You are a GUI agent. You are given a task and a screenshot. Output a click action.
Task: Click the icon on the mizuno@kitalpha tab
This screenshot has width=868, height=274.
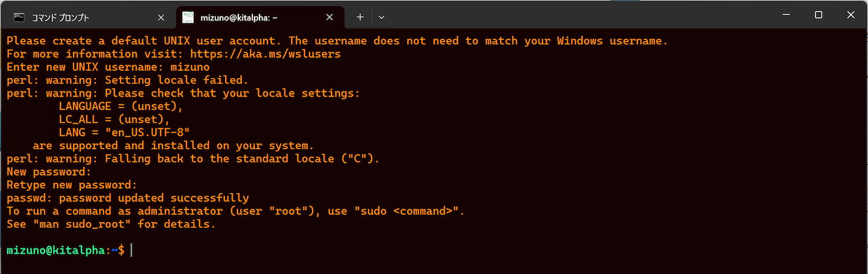coord(188,17)
